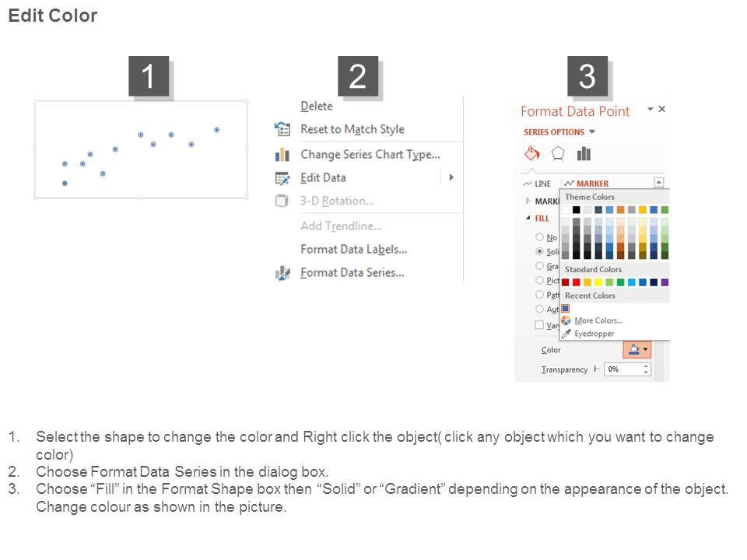Screen dimensions: 747x560
Task: Pick the red standard color swatch
Action: pyautogui.click(x=577, y=282)
